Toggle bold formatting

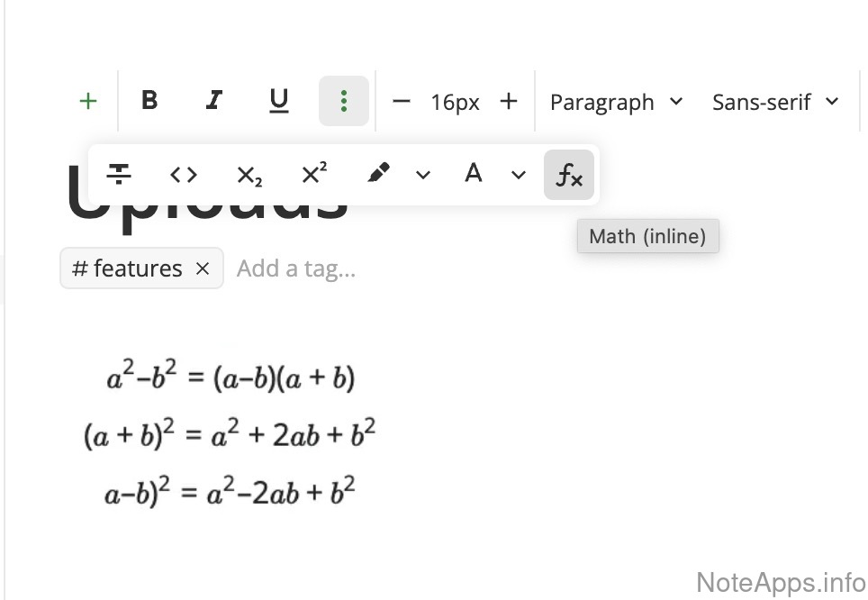(150, 101)
